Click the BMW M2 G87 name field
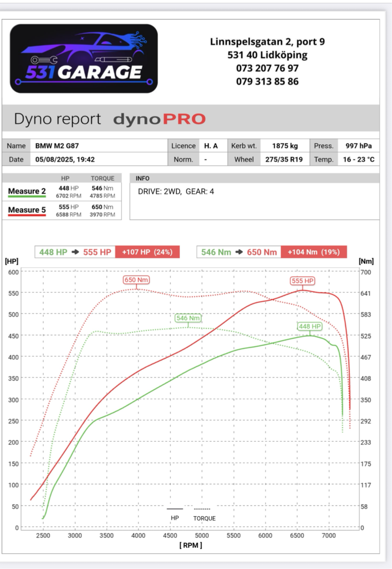The height and width of the screenshot is (569, 392). tap(57, 146)
